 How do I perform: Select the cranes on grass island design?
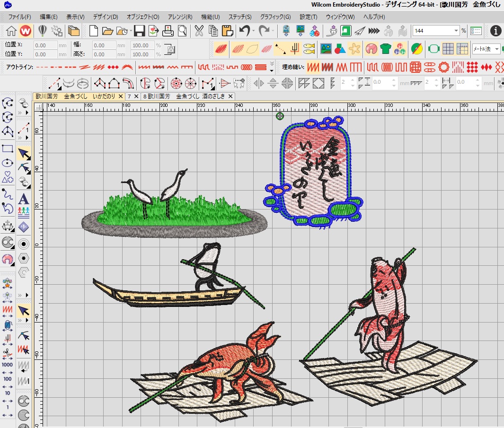point(175,203)
